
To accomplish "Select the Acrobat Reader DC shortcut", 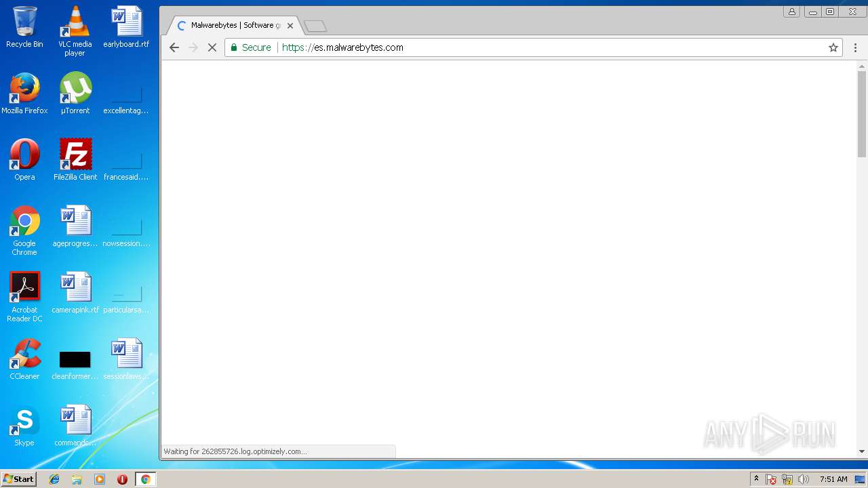I will (24, 298).
